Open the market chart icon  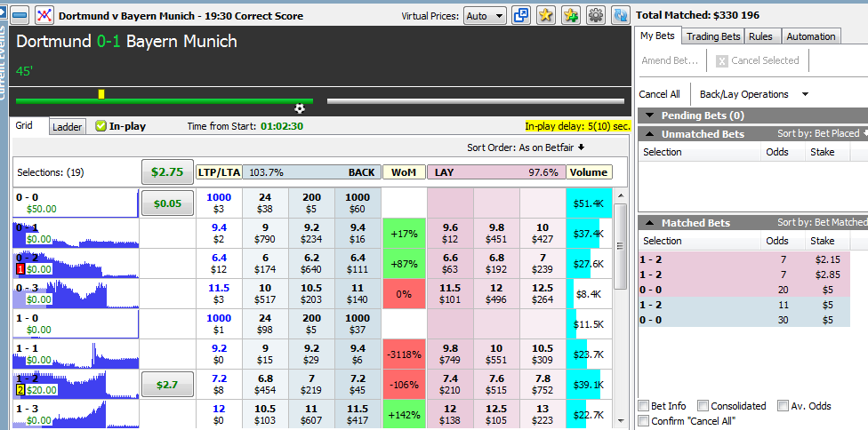(44, 15)
